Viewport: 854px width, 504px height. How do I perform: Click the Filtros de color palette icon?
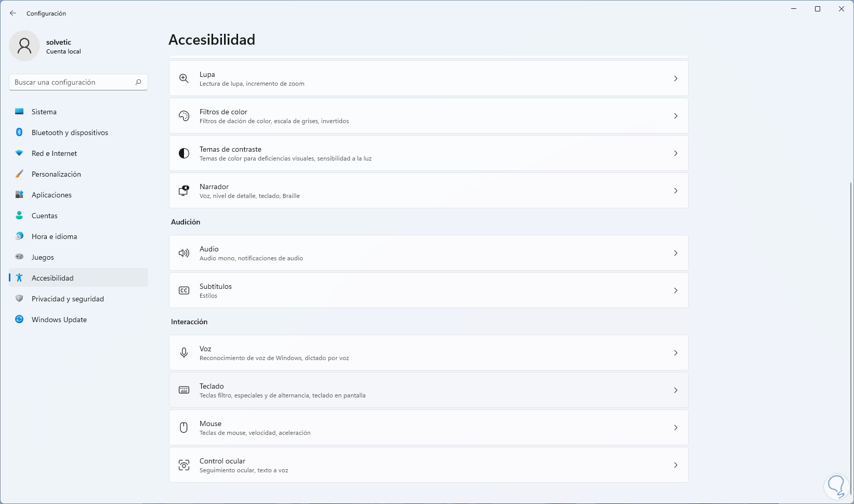point(184,116)
